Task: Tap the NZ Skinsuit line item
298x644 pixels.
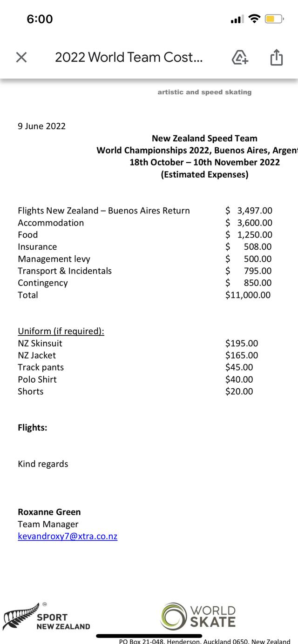Action: click(40, 343)
